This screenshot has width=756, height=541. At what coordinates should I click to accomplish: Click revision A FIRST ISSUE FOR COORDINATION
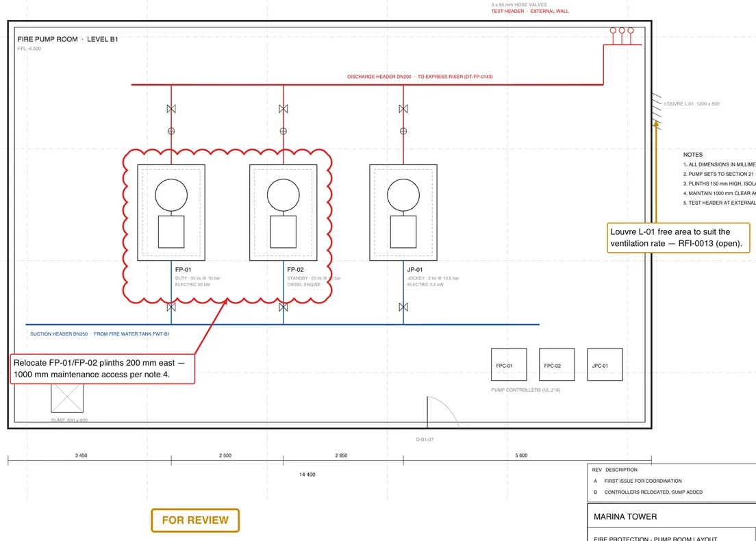[638, 481]
